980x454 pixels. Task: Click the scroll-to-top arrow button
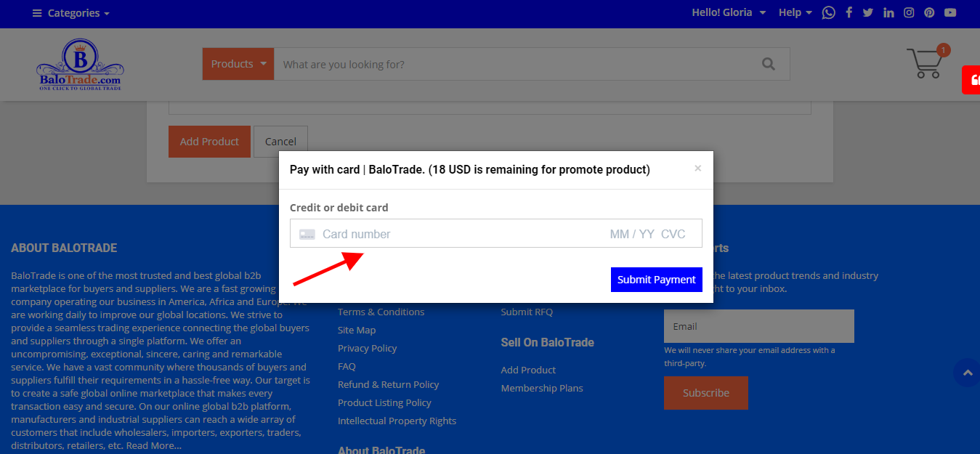(x=967, y=373)
